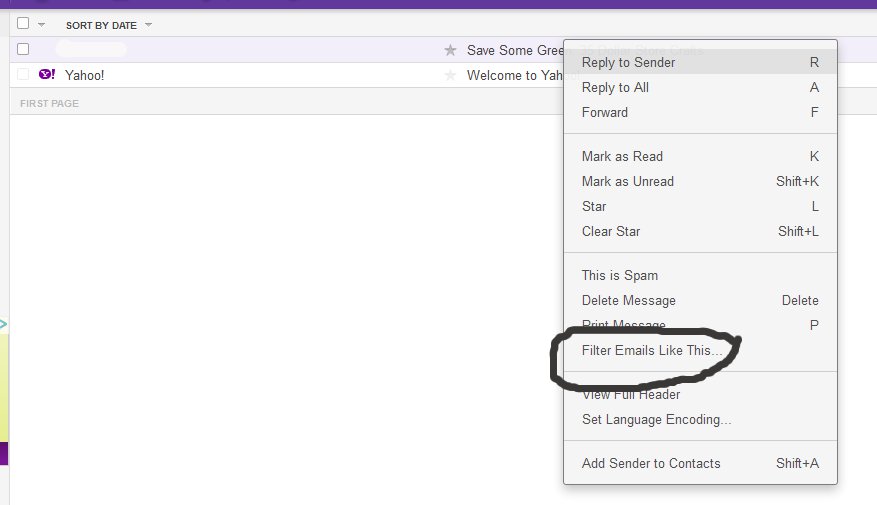Click Clear Star in the context menu
Viewport: 877px width, 505px height.
700,231
